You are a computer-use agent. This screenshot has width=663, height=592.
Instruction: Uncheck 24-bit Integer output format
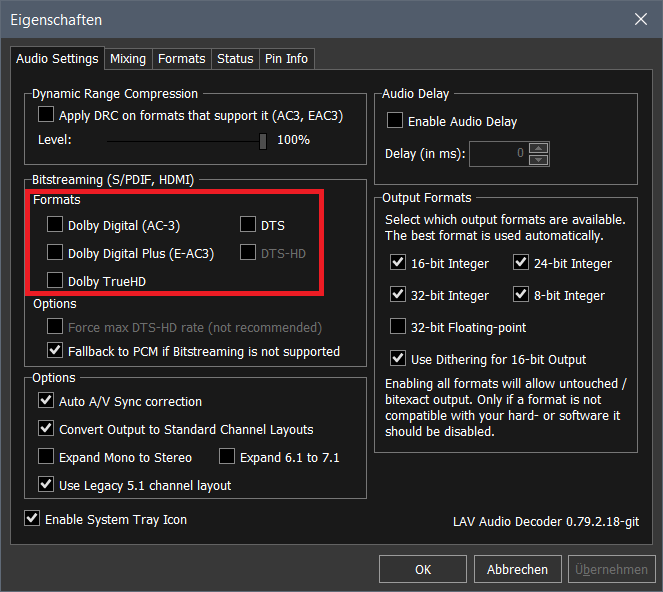click(x=521, y=263)
